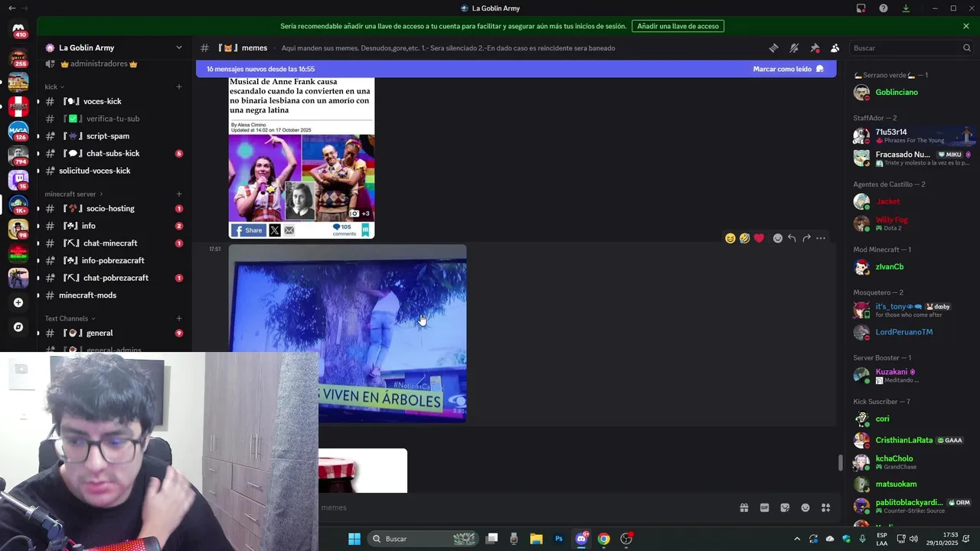Image resolution: width=980 pixels, height=551 pixels.
Task: Forward the message arrow icon
Action: [806, 238]
